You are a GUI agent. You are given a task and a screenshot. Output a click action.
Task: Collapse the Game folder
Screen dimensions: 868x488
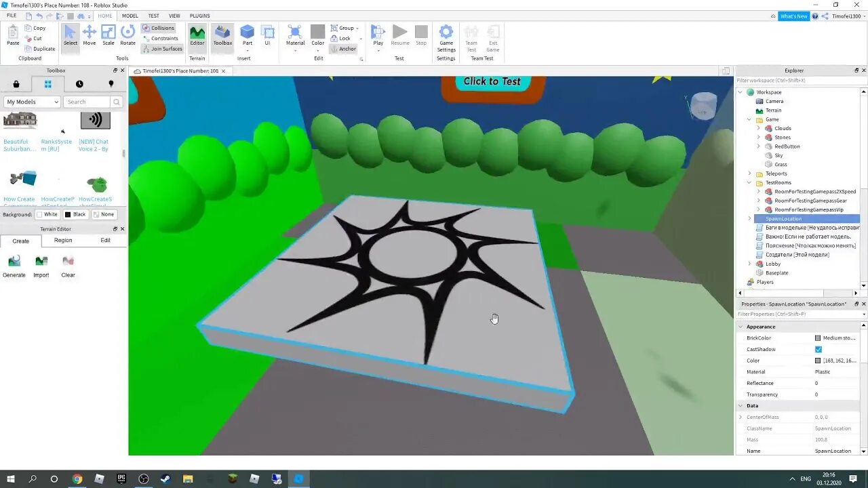[749, 119]
